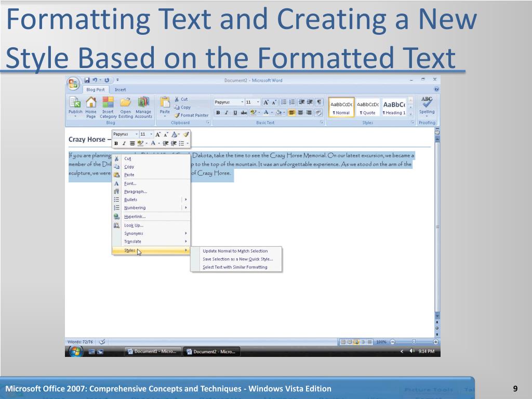The image size is (532, 399).
Task: Click Bold on the mini toolbar
Action: [116, 143]
